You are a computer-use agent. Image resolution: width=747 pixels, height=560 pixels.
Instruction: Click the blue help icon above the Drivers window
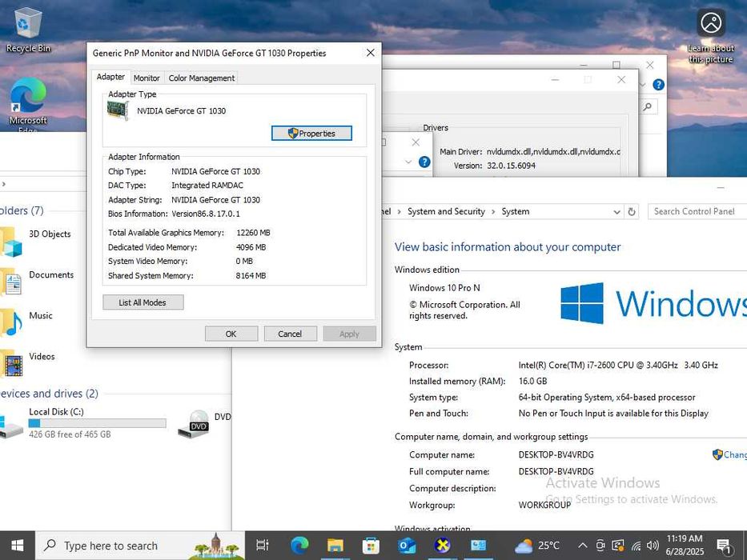point(658,85)
